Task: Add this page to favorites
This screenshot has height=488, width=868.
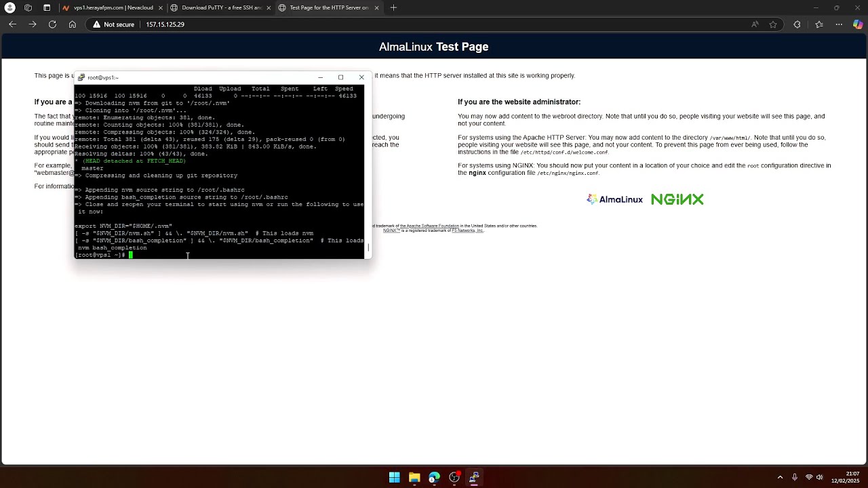Action: coord(772,24)
